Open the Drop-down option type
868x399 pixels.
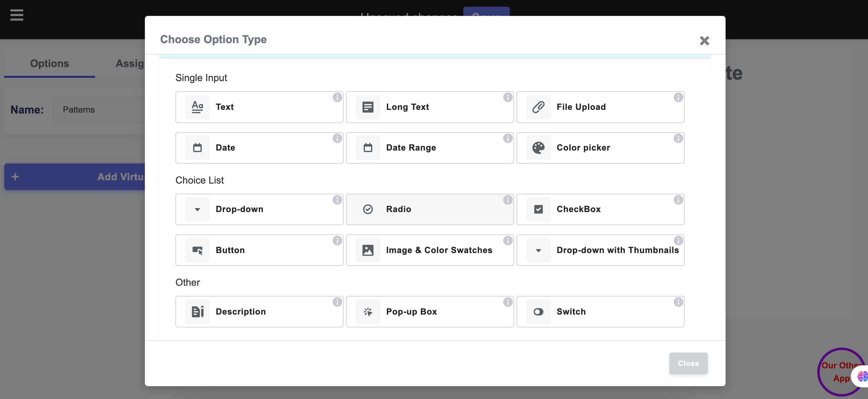tap(259, 209)
